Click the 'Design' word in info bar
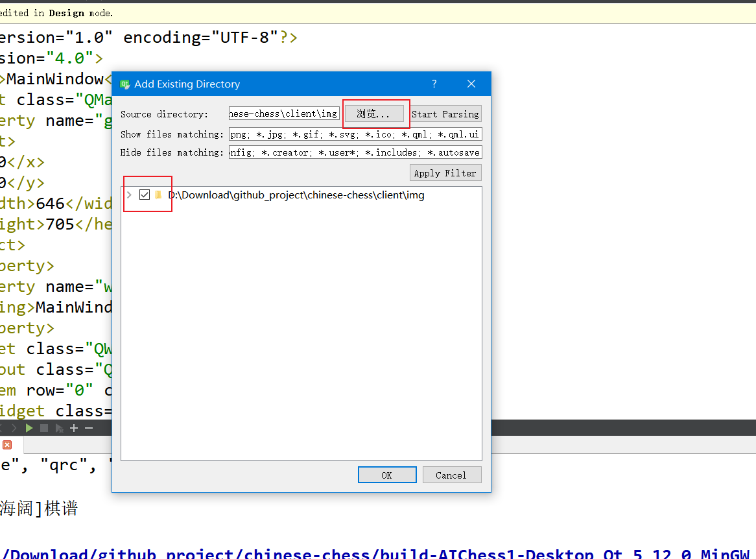756x559 pixels. coord(67,13)
